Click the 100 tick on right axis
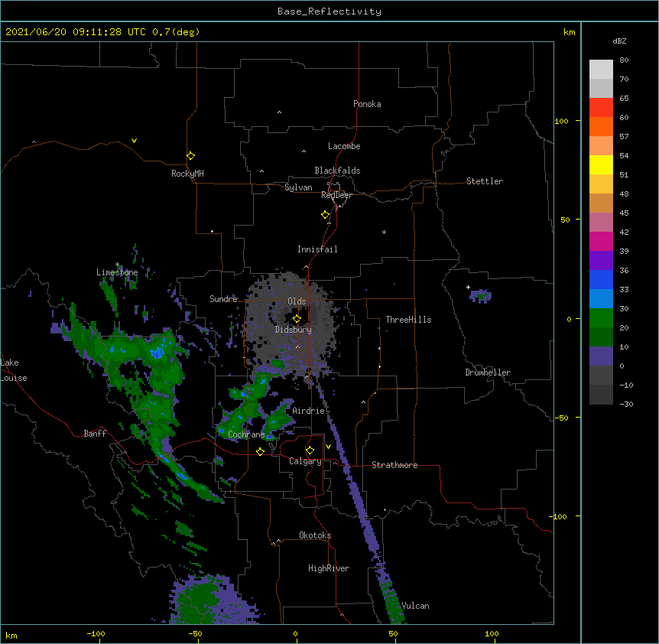 [x=561, y=121]
